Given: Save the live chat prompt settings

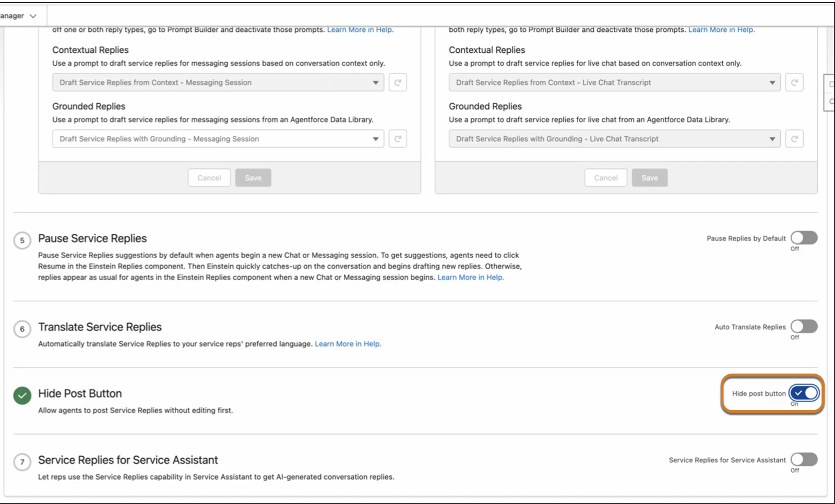Looking at the screenshot, I should [x=650, y=178].
